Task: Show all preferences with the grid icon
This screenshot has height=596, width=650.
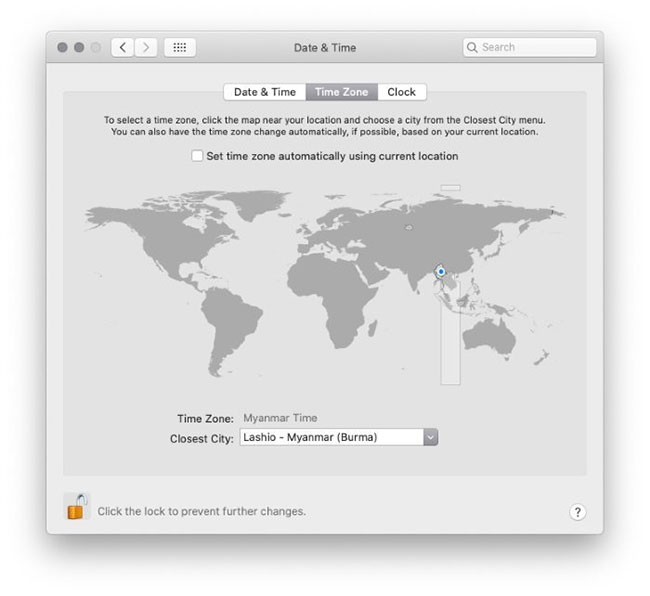Action: [179, 47]
